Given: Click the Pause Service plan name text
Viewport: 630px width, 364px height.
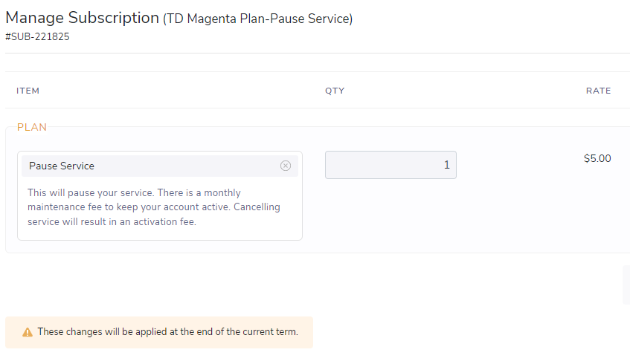Looking at the screenshot, I should [62, 166].
